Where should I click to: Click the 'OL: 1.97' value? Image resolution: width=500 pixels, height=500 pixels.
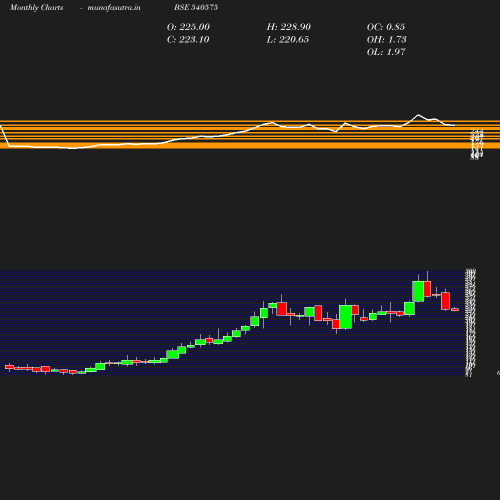click(386, 52)
